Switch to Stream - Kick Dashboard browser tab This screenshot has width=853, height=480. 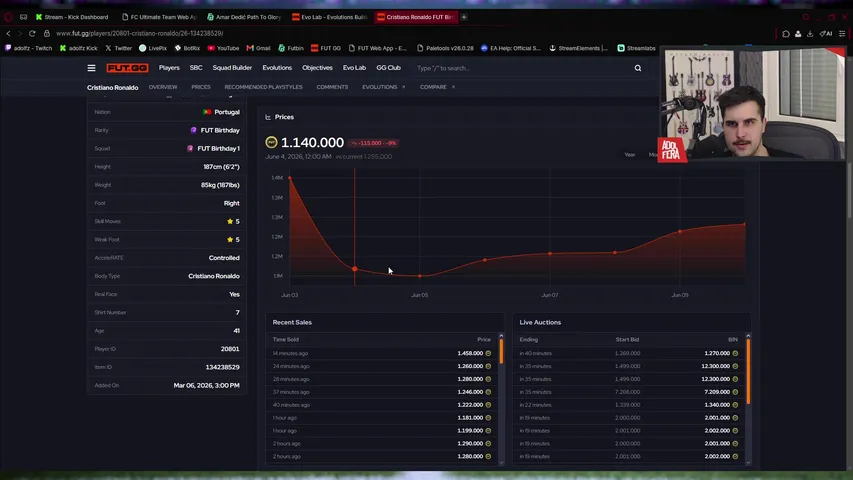tap(72, 17)
